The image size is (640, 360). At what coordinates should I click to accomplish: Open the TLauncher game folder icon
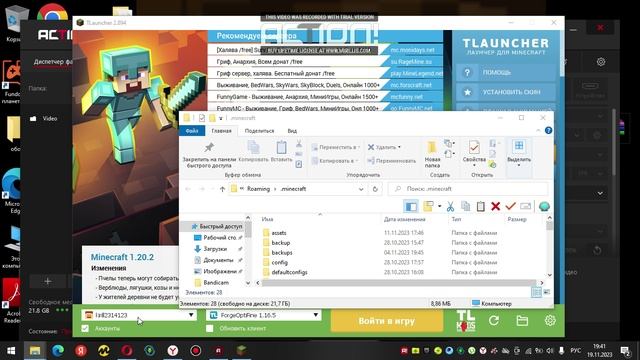coord(522,321)
